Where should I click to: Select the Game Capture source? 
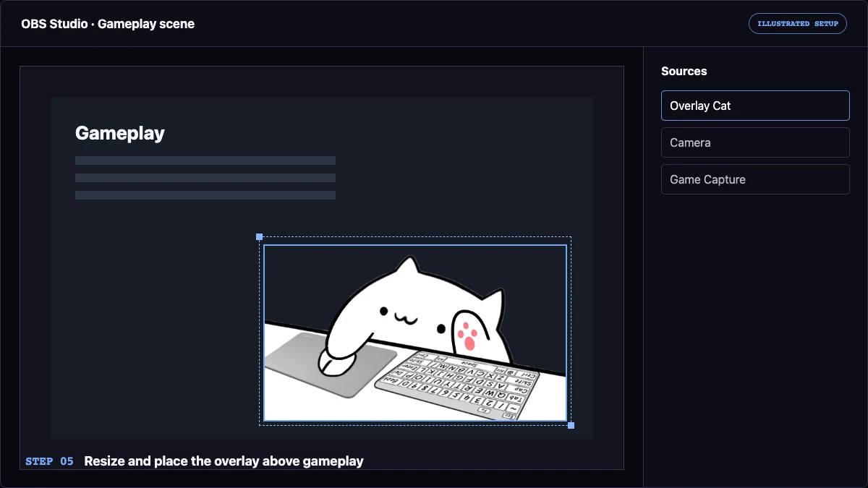[755, 179]
